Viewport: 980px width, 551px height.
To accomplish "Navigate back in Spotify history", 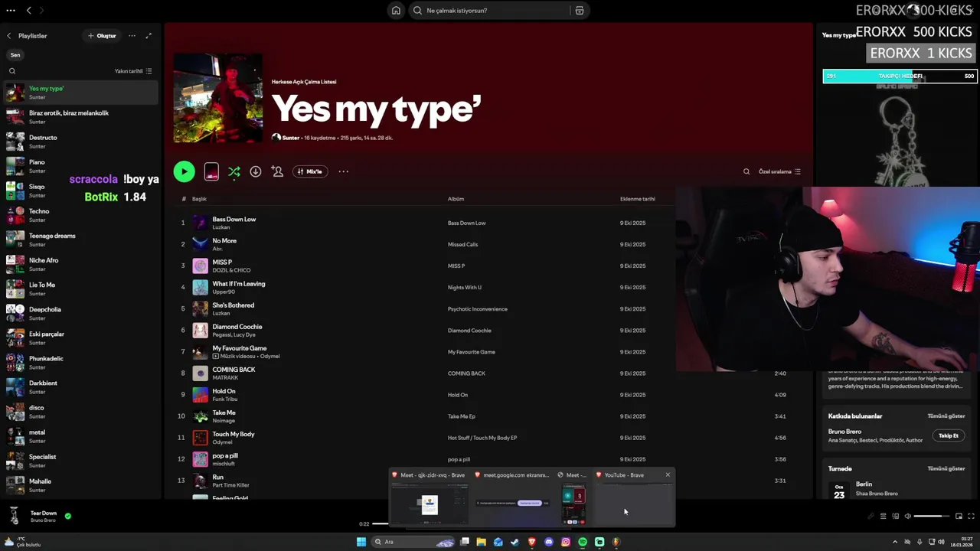I will 28,10.
